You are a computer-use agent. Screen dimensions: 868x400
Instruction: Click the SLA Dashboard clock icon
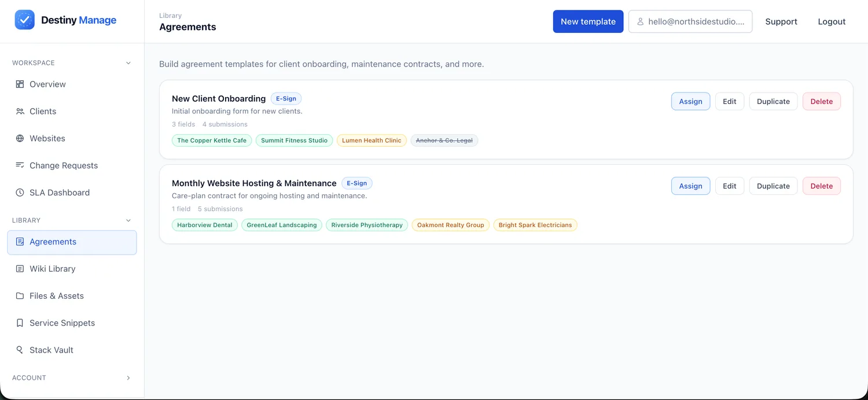[x=20, y=192]
